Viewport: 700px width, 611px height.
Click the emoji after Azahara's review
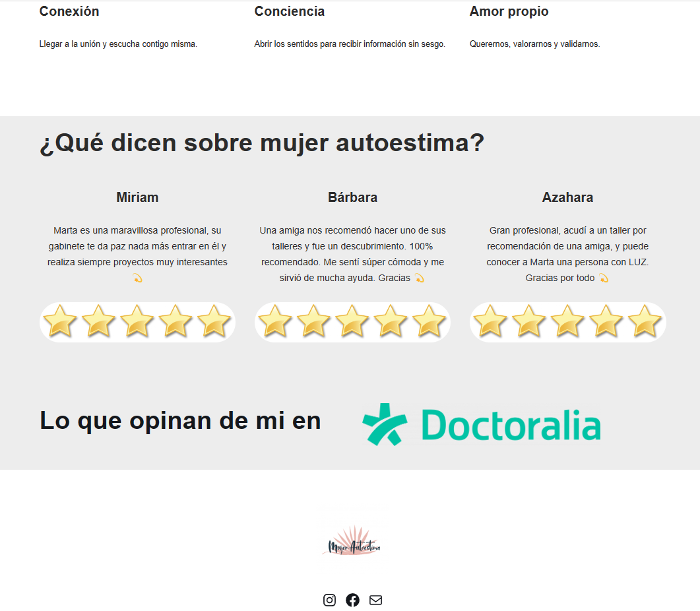pos(604,278)
